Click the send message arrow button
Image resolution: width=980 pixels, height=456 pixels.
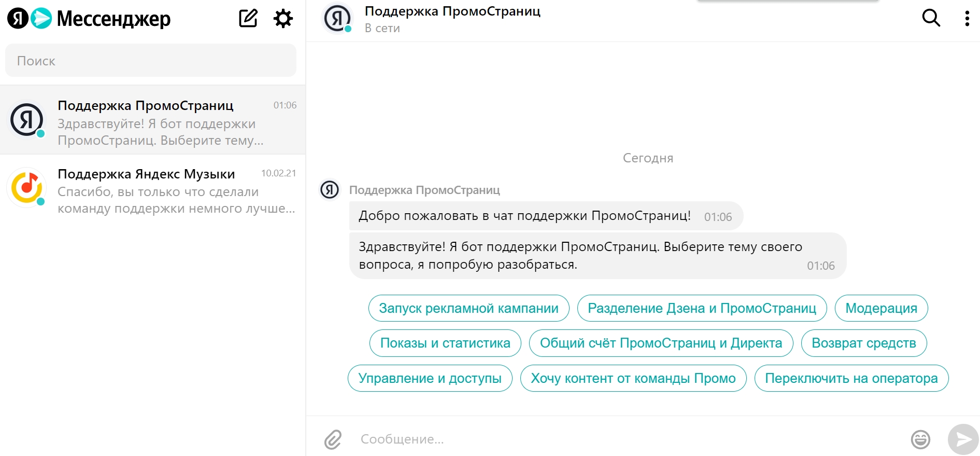(x=963, y=439)
